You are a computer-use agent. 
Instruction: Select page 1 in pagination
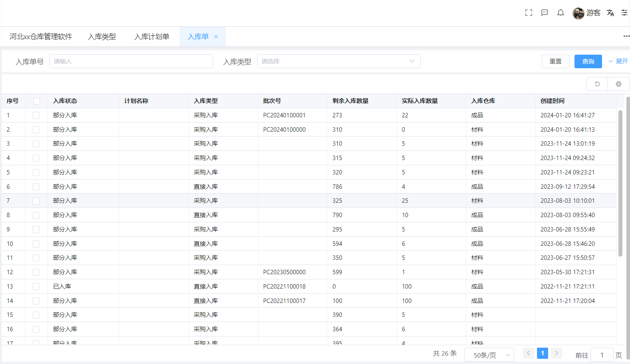click(543, 353)
